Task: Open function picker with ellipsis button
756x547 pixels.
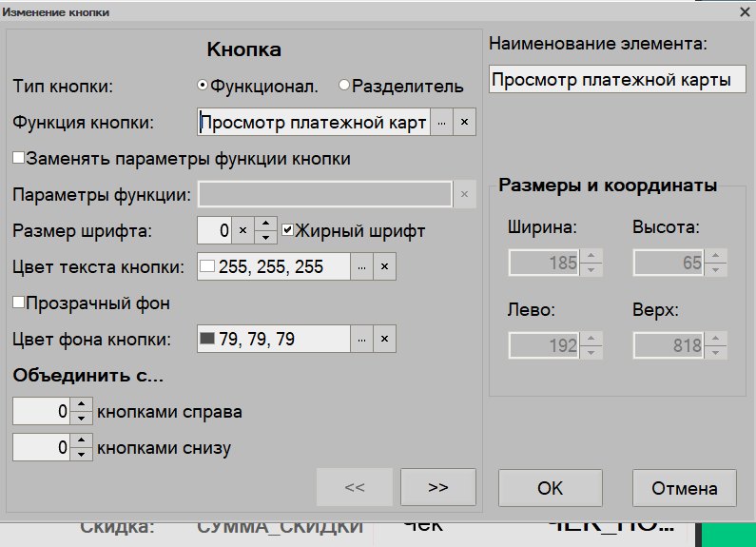Action: pos(441,122)
